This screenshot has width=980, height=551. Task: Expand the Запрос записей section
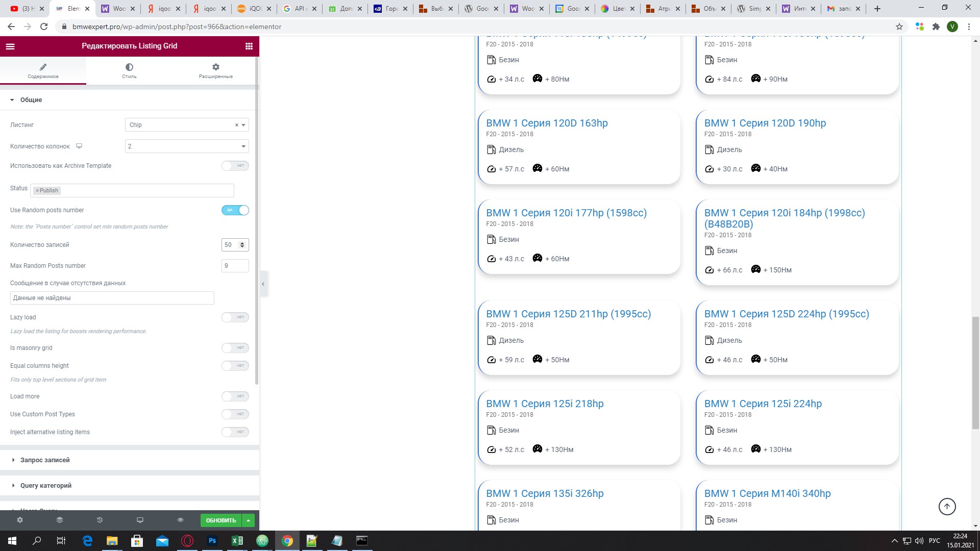pyautogui.click(x=130, y=460)
